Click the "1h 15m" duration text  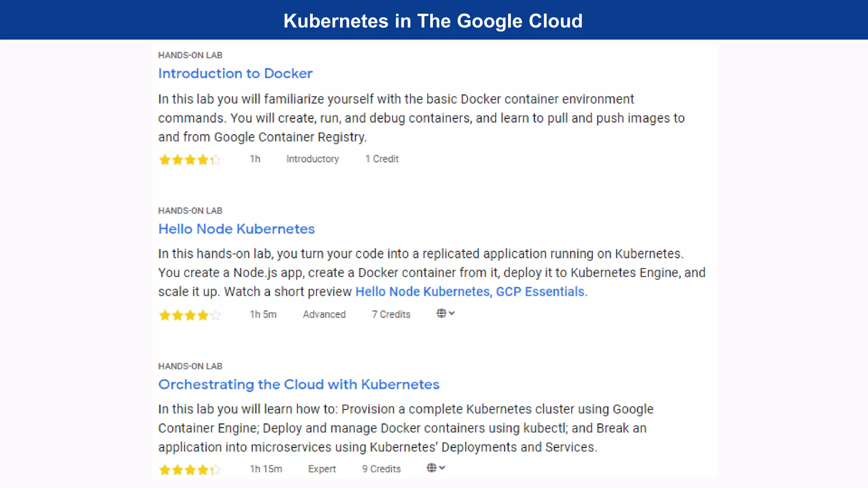(x=266, y=469)
